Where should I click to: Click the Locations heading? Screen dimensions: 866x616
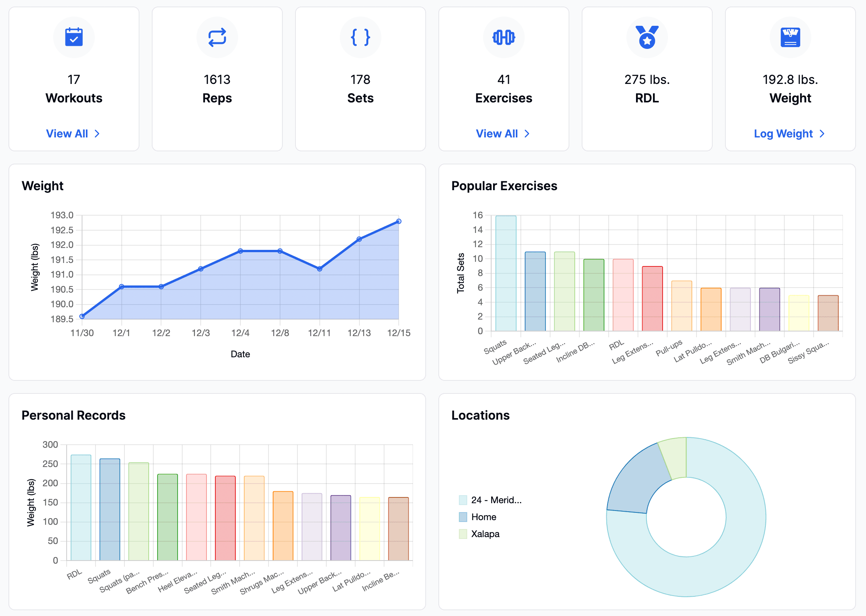[x=480, y=415]
